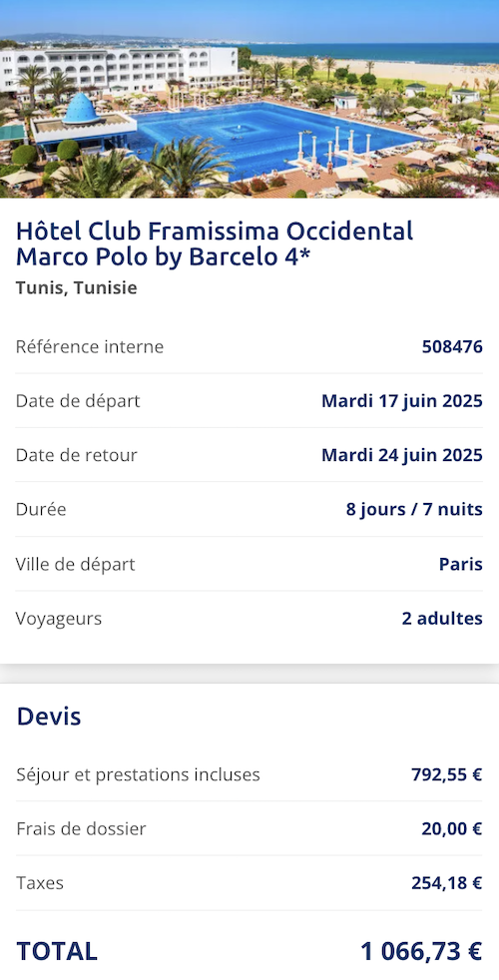Image resolution: width=499 pixels, height=980 pixels.
Task: Select the Devis section heading
Action: [x=49, y=717]
